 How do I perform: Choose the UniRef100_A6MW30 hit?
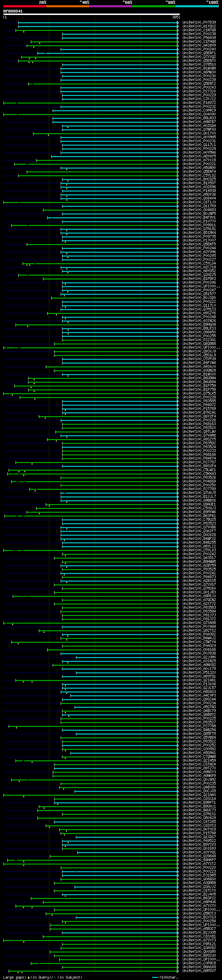click(199, 72)
